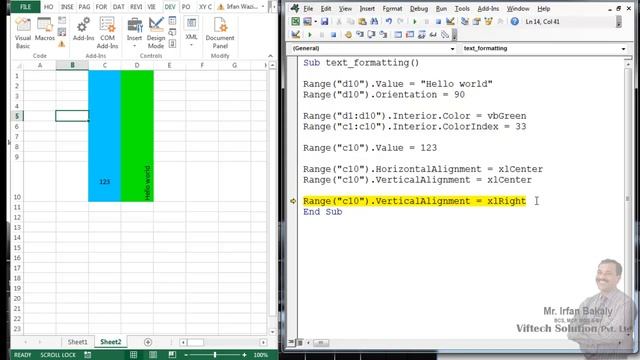
Task: Click the Macro Security warning icon
Action: [x=62, y=44]
